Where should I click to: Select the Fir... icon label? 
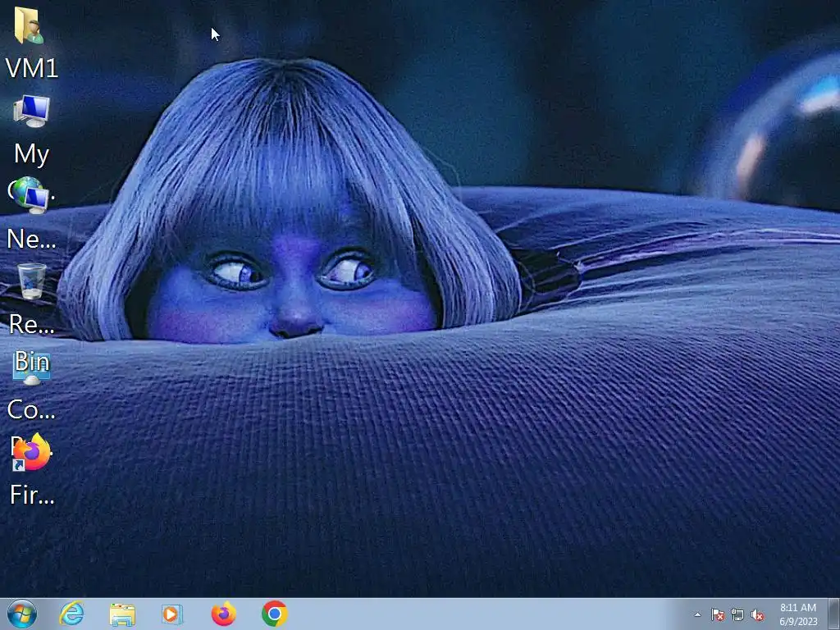pos(32,495)
